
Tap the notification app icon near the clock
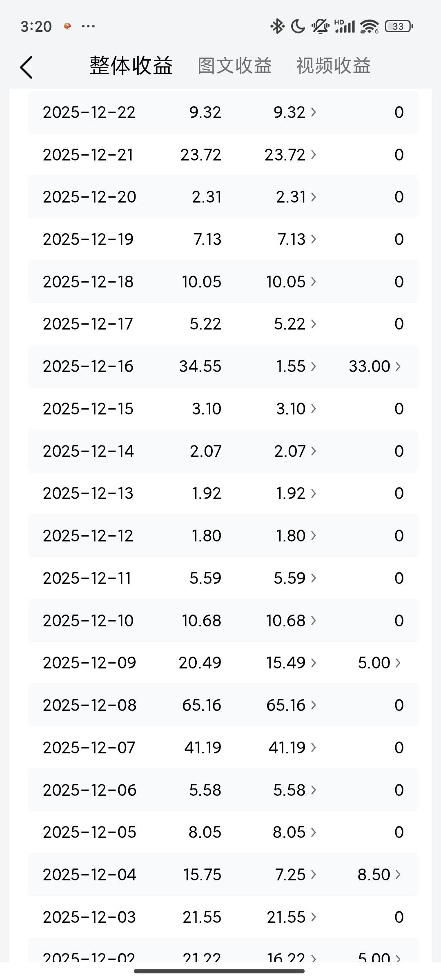[x=67, y=27]
